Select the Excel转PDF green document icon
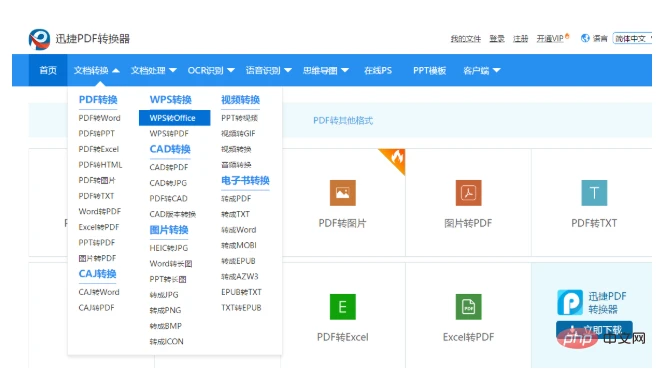 (468, 307)
